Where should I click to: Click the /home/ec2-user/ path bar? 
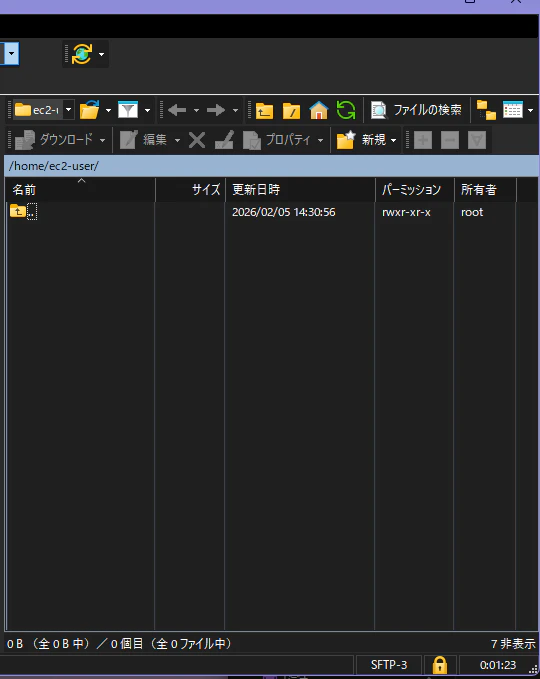[272, 166]
